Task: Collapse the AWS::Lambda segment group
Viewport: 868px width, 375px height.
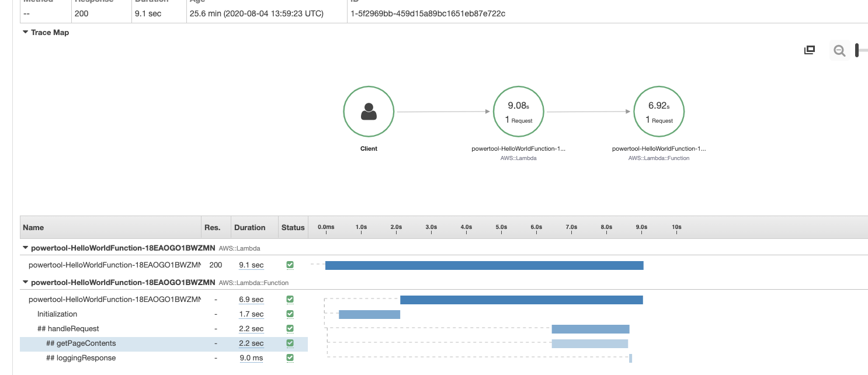Action: (25, 248)
